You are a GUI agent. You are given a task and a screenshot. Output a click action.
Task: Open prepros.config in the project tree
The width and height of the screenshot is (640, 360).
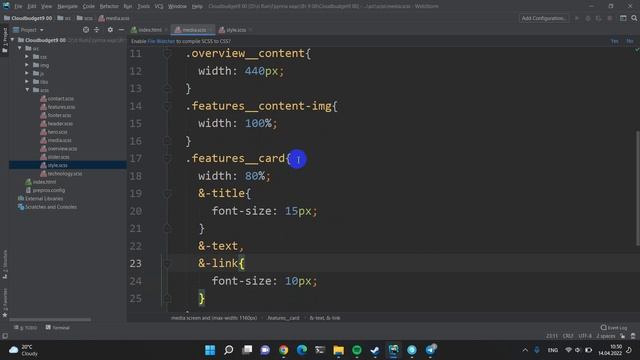pyautogui.click(x=45, y=190)
